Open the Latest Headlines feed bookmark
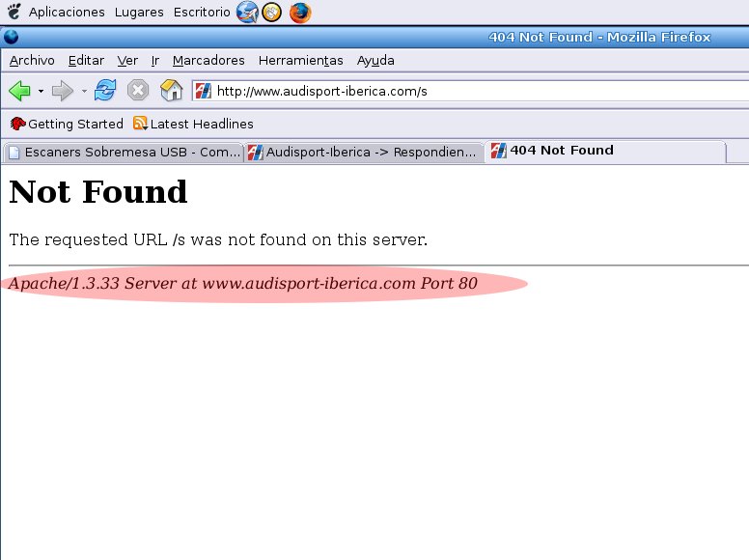Screen dimensions: 749x560 [x=193, y=125]
